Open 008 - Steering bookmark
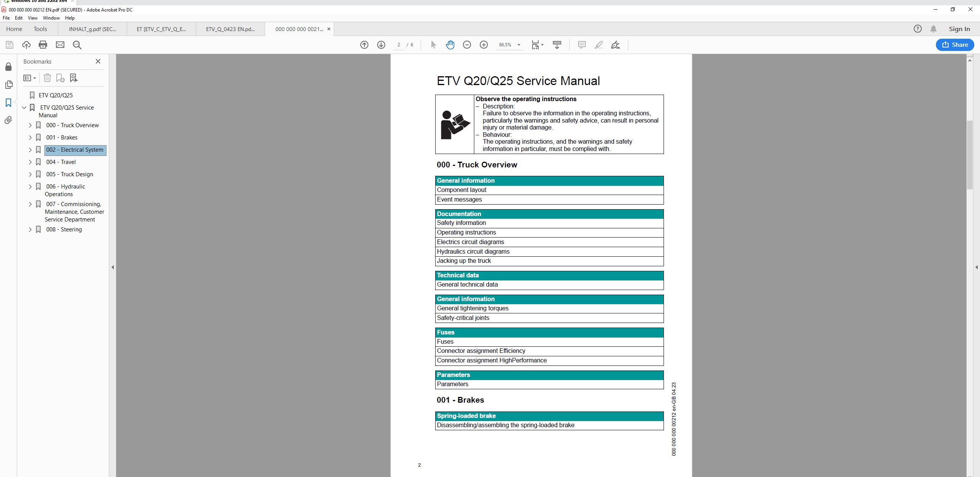This screenshot has width=980, height=477. (x=64, y=229)
